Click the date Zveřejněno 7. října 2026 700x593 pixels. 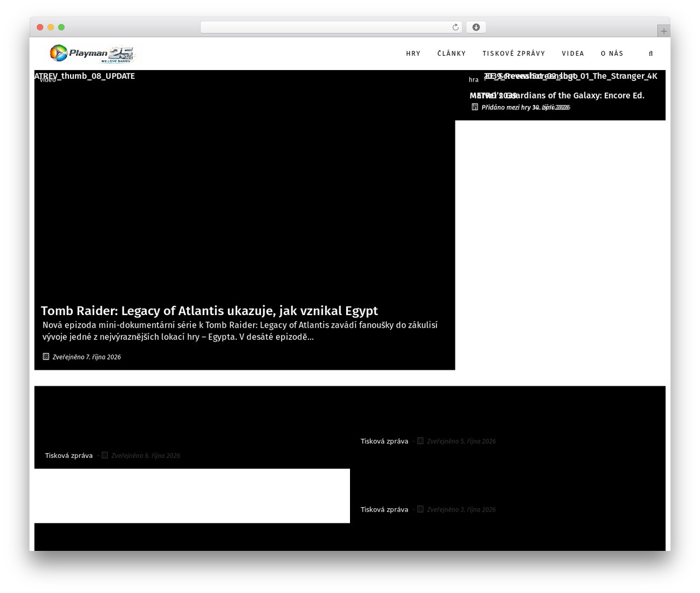87,357
